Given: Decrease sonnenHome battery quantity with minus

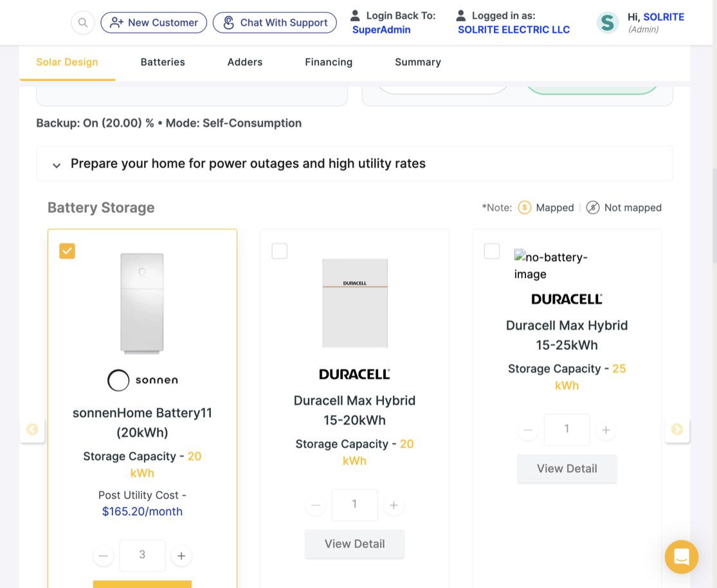Looking at the screenshot, I should 104,555.
